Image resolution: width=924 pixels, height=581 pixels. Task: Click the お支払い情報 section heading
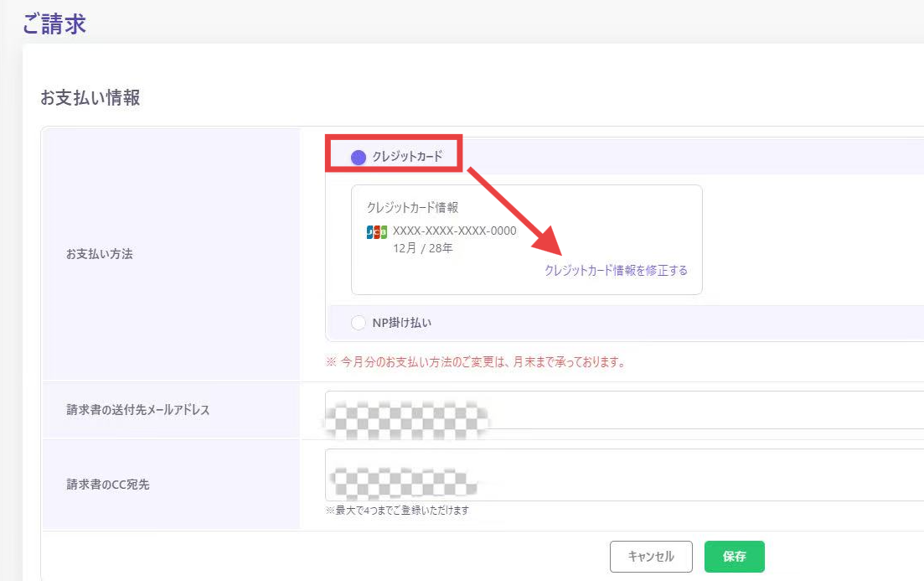[x=90, y=97]
